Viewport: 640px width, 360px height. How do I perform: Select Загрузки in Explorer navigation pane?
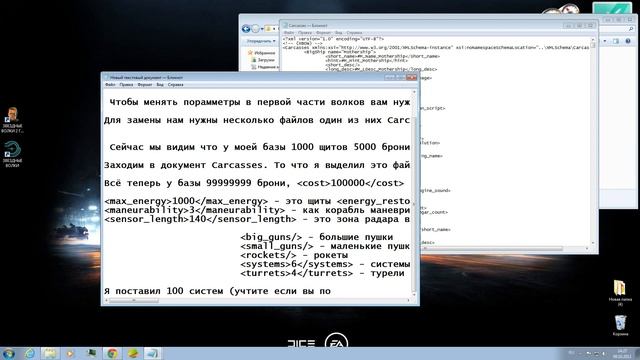pos(264,60)
